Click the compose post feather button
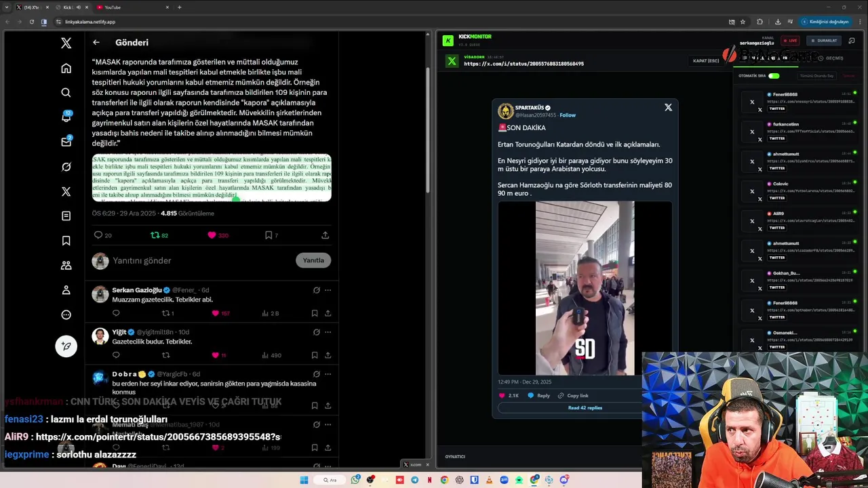868x488 pixels. point(66,346)
